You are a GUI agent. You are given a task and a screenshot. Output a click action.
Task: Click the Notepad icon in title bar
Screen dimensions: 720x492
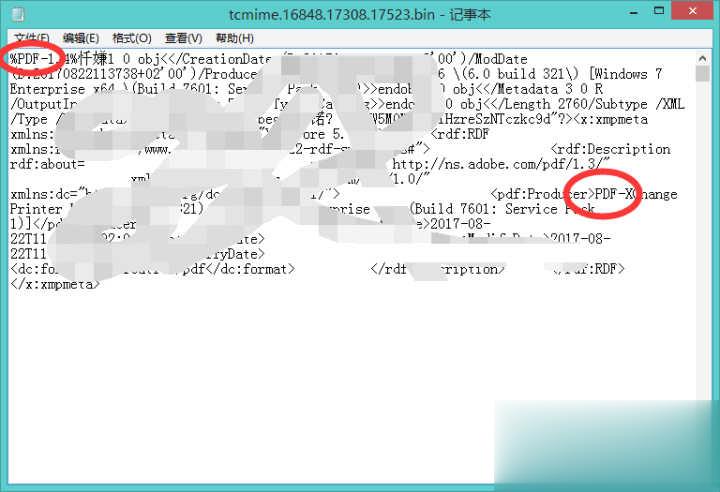coord(18,14)
